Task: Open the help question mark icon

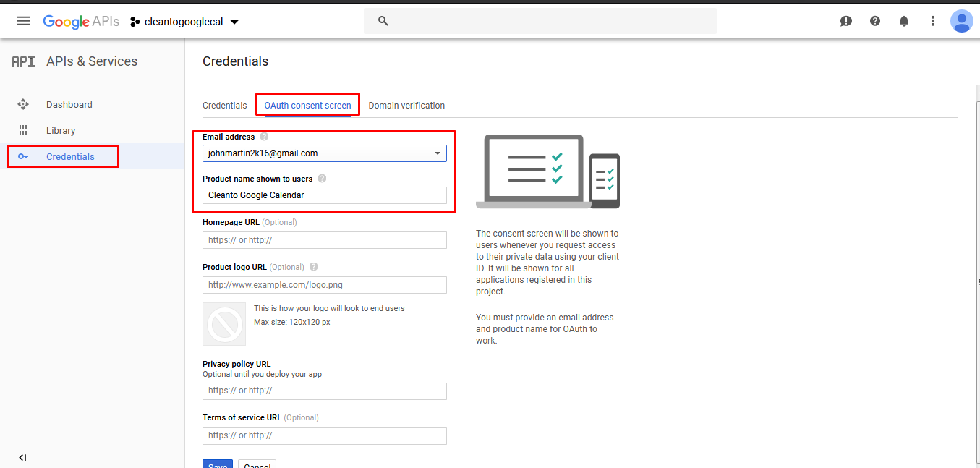Action: 875,21
